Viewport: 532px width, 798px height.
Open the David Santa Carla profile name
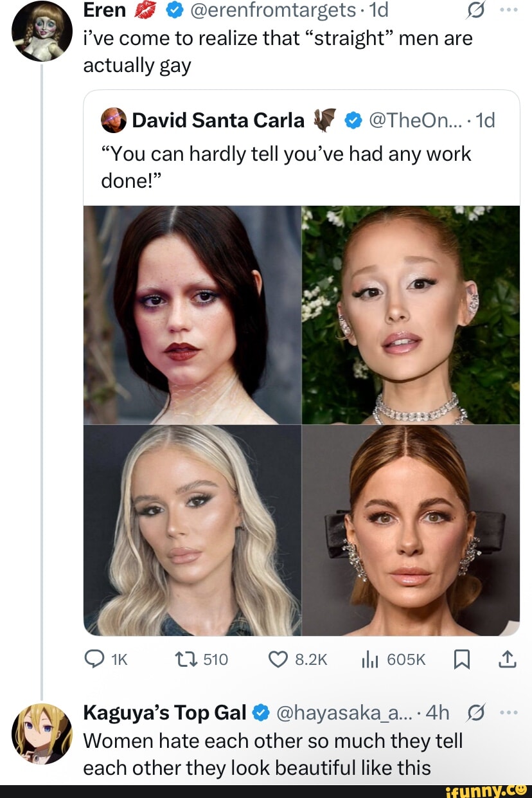tap(218, 120)
